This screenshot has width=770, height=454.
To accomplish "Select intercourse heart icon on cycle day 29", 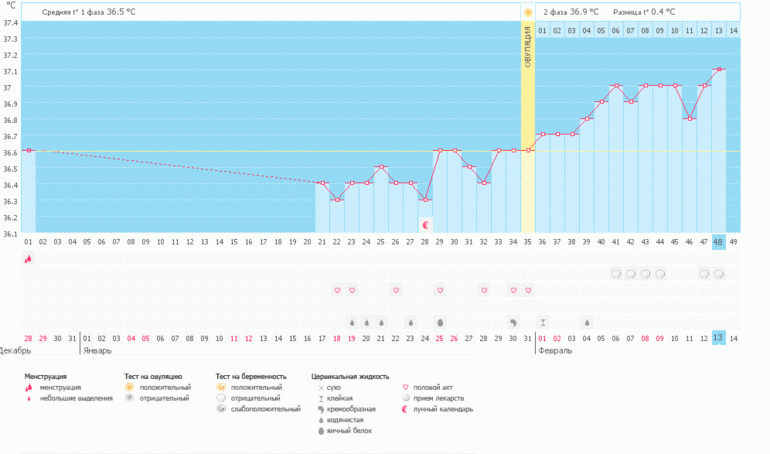I will point(440,290).
